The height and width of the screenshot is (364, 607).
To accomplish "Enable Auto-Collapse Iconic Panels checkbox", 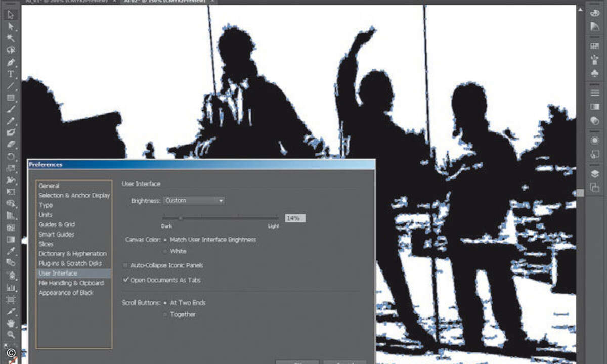I will tap(125, 265).
